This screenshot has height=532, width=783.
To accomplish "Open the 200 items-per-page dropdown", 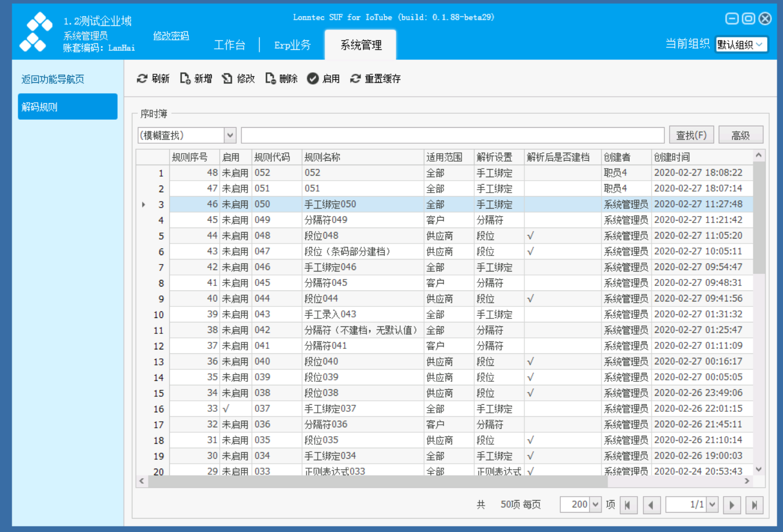I will tap(595, 505).
